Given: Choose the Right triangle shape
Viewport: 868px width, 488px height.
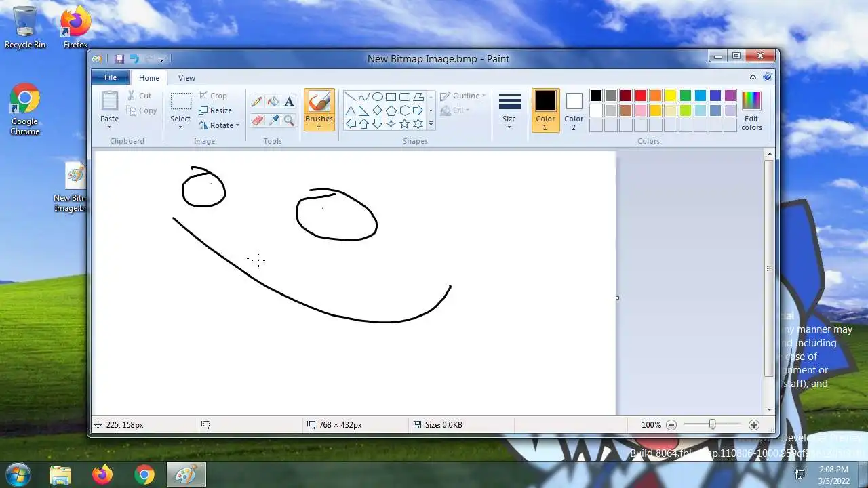Looking at the screenshot, I should 364,110.
